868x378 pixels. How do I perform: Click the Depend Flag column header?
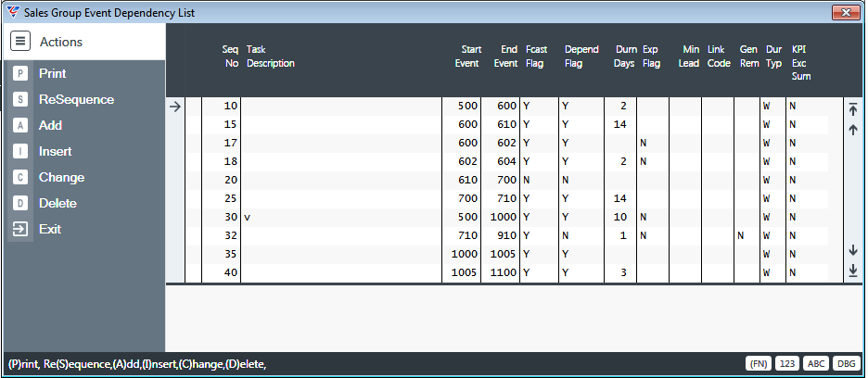tap(581, 57)
